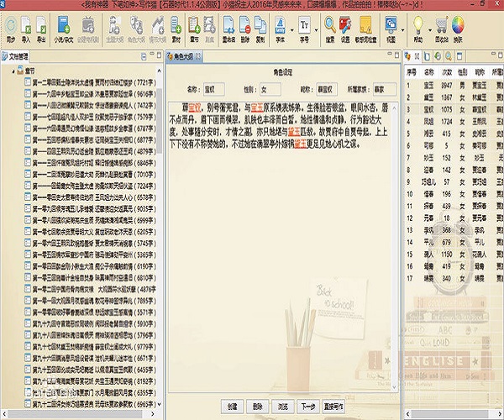Click the 性别 input field
The width and height of the screenshot is (504, 420).
(270, 89)
